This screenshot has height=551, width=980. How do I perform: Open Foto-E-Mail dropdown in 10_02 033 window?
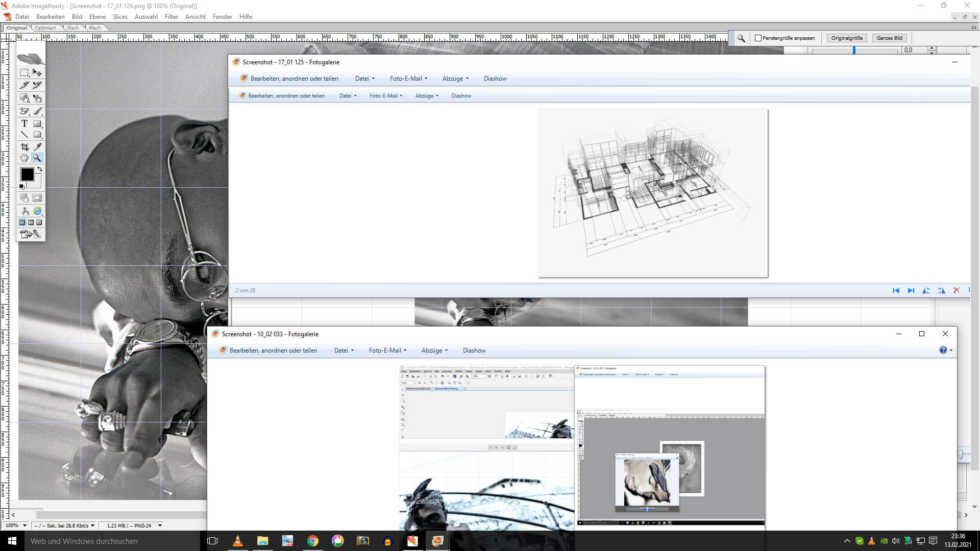pos(388,350)
